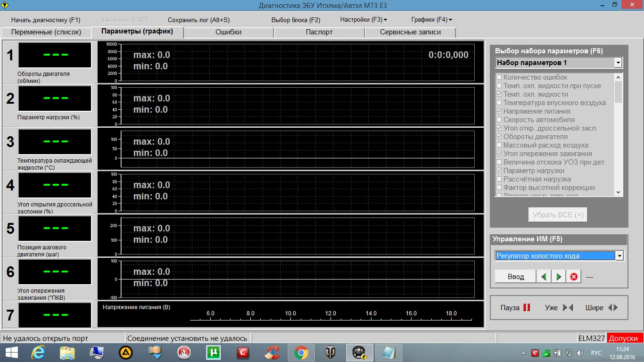
Task: Click the red Допуски status button
Action: click(x=625, y=338)
